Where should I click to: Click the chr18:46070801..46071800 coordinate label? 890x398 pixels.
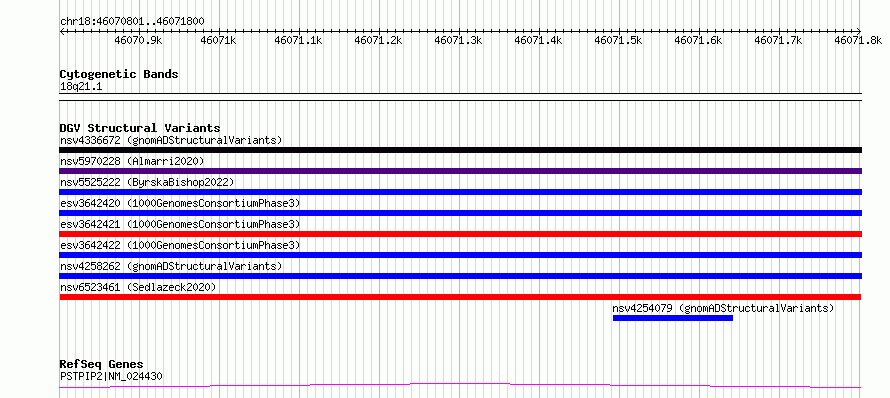[132, 22]
